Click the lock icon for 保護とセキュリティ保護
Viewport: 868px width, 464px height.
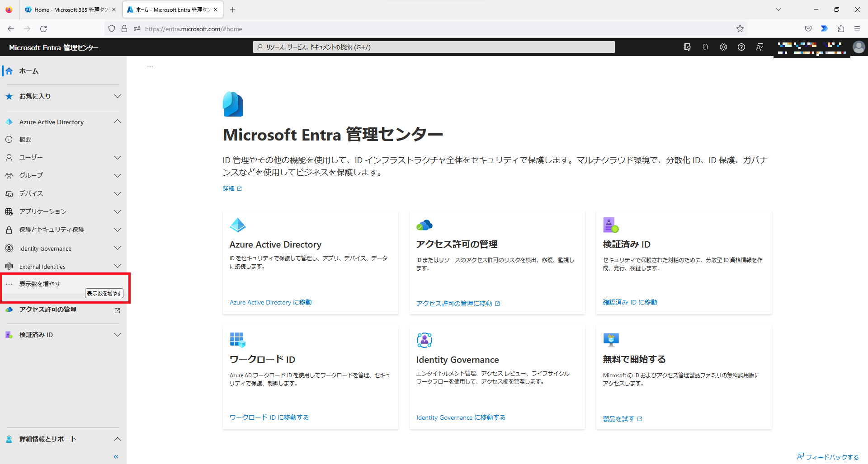click(x=9, y=230)
